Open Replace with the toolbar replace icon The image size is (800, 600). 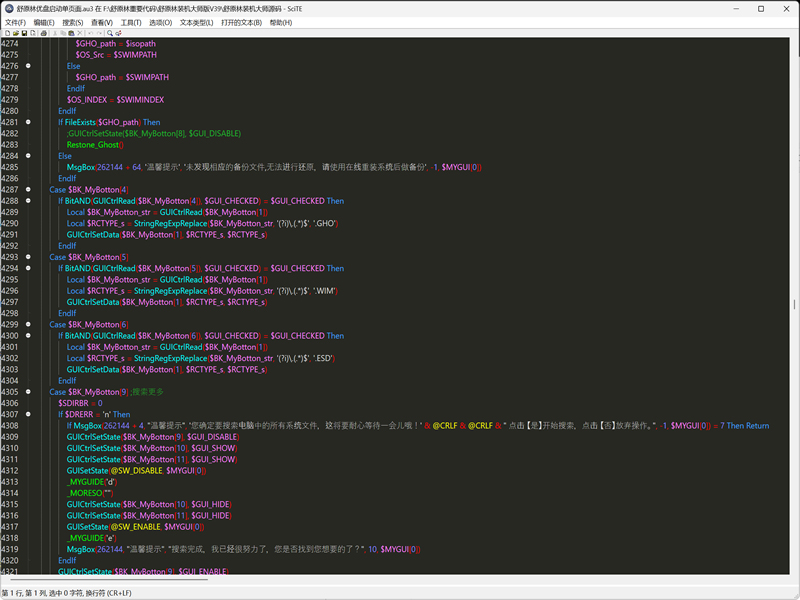pos(118,33)
